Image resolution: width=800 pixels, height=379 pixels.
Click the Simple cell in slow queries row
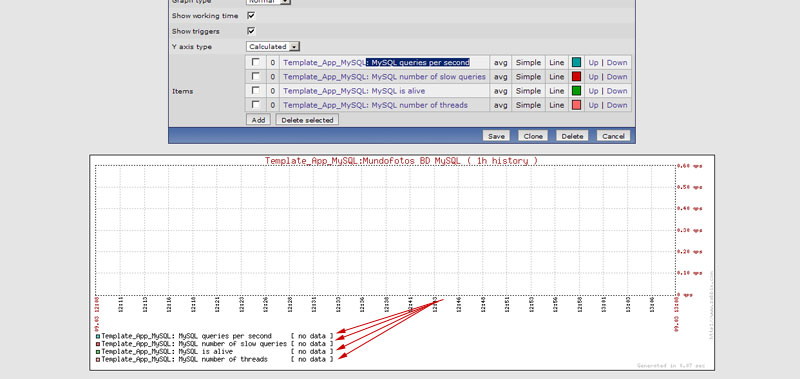point(528,77)
